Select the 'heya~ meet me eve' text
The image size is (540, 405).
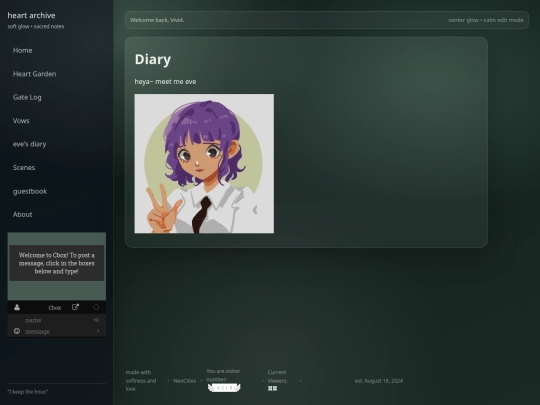click(165, 82)
